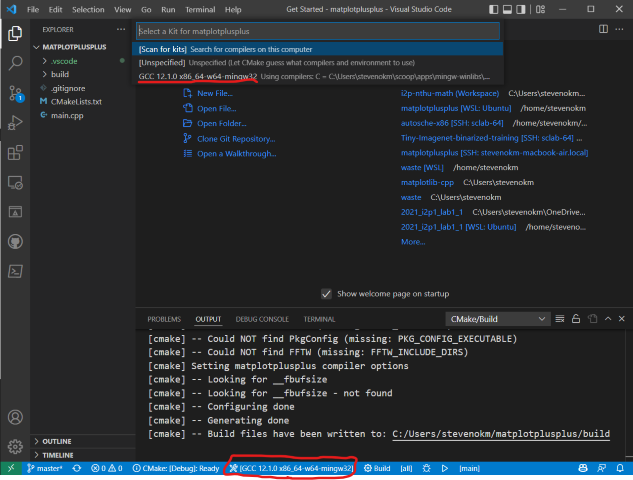Open the CMake/Build output channel dropdown
Viewport: 633px width, 480px height.
pos(497,319)
